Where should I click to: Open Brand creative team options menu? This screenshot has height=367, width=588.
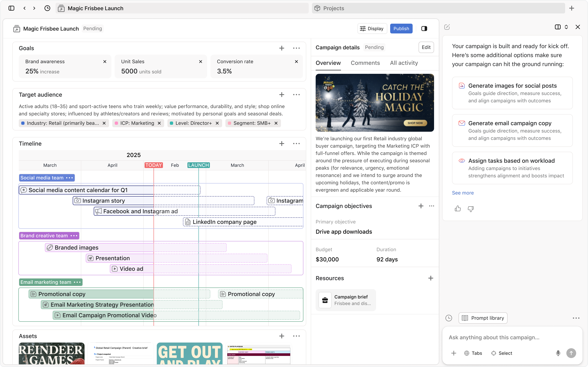click(x=74, y=235)
